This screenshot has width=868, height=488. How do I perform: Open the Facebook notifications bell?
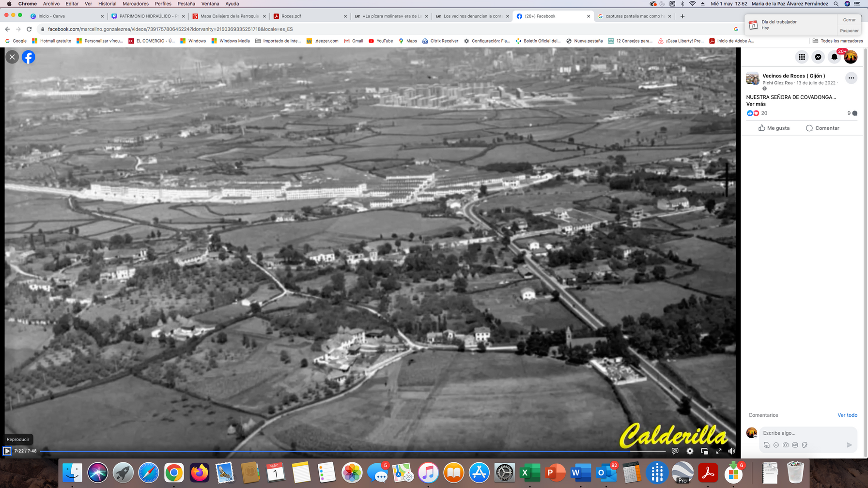(834, 57)
